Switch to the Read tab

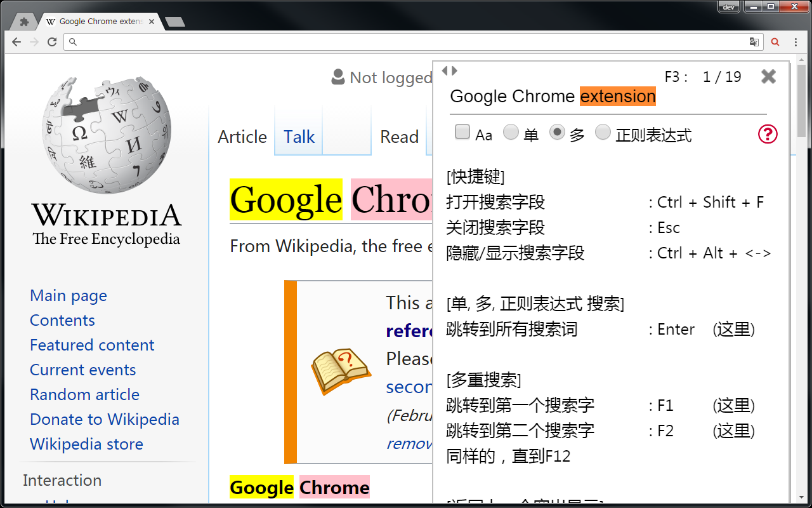pos(400,137)
